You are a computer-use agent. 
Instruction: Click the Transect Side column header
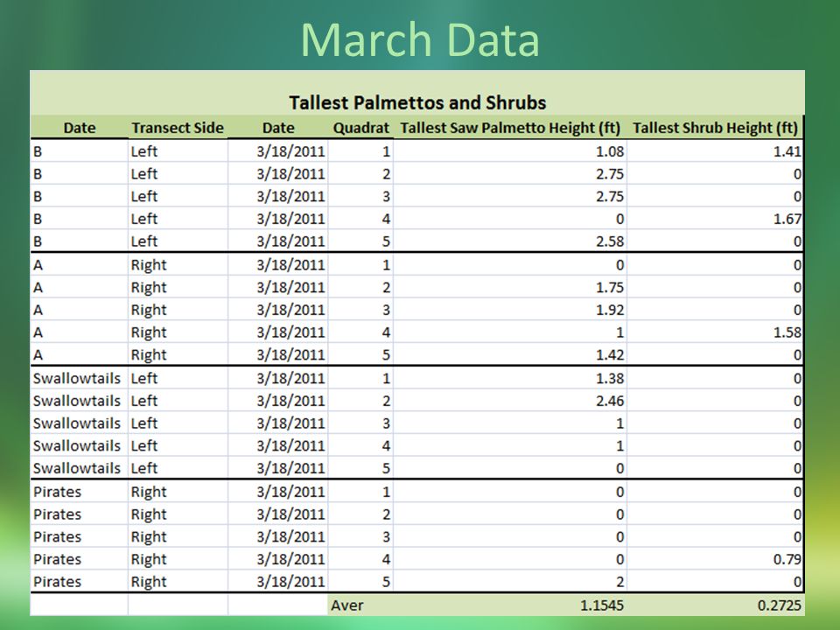click(178, 128)
